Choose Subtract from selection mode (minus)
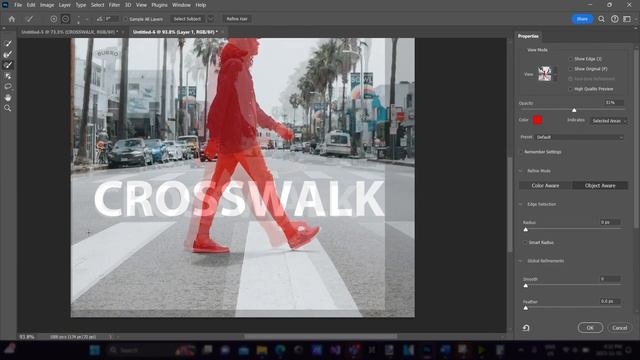Image resolution: width=640 pixels, height=360 pixels. 65,19
